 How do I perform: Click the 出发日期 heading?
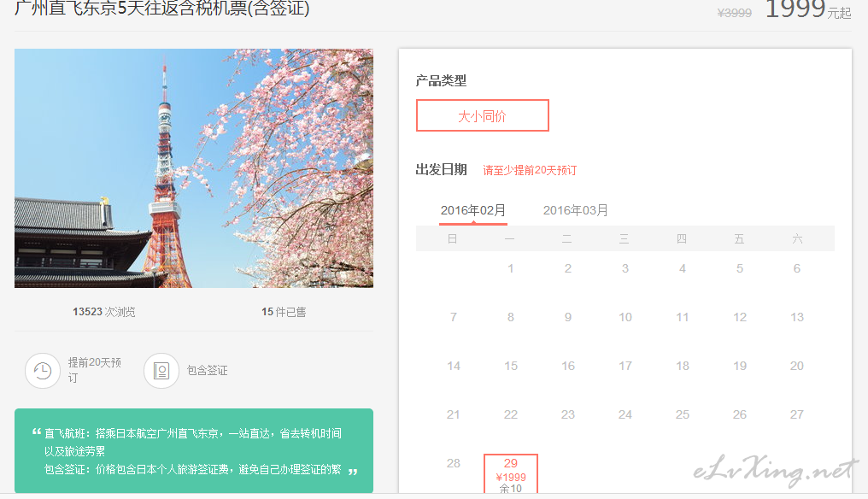441,169
